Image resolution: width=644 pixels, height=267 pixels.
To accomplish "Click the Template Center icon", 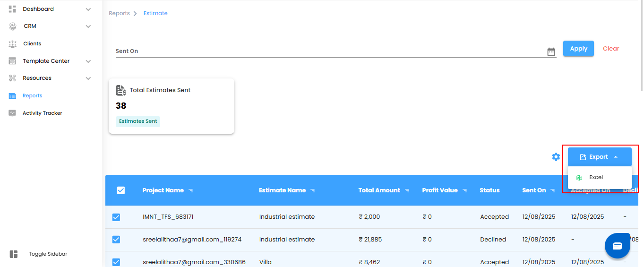I will (13, 61).
